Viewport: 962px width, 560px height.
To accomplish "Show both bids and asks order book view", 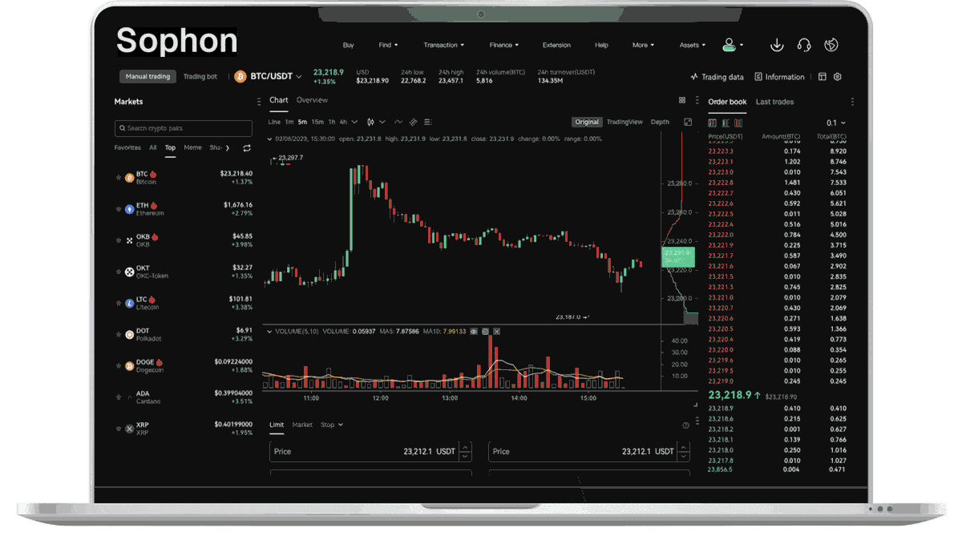I will click(x=712, y=123).
